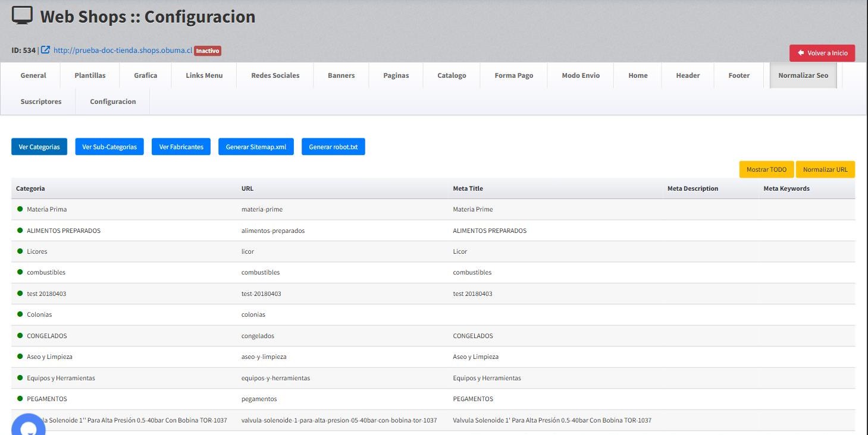Click the external link icon beside the shop URL
Screen dimensions: 868x435
45,51
